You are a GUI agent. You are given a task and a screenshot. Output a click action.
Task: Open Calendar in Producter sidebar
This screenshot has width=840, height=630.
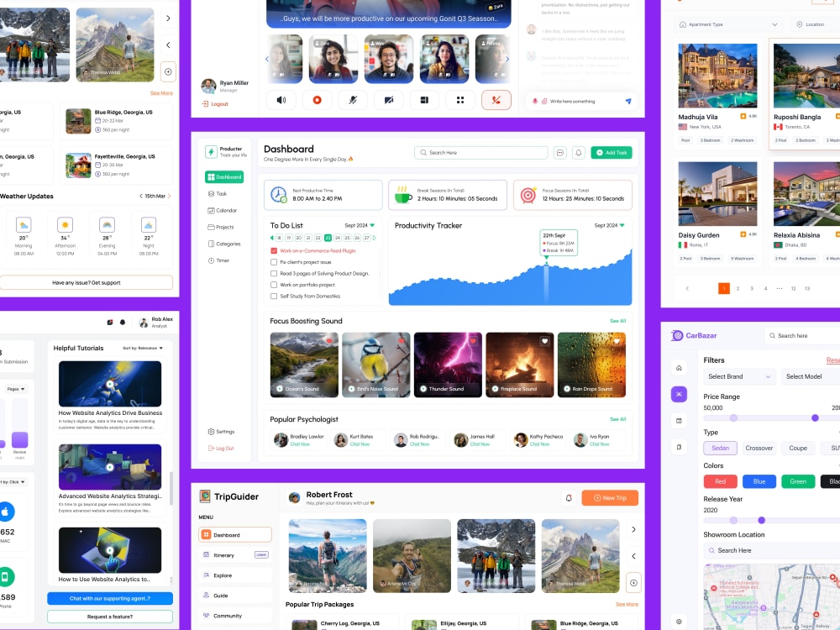[x=223, y=211]
